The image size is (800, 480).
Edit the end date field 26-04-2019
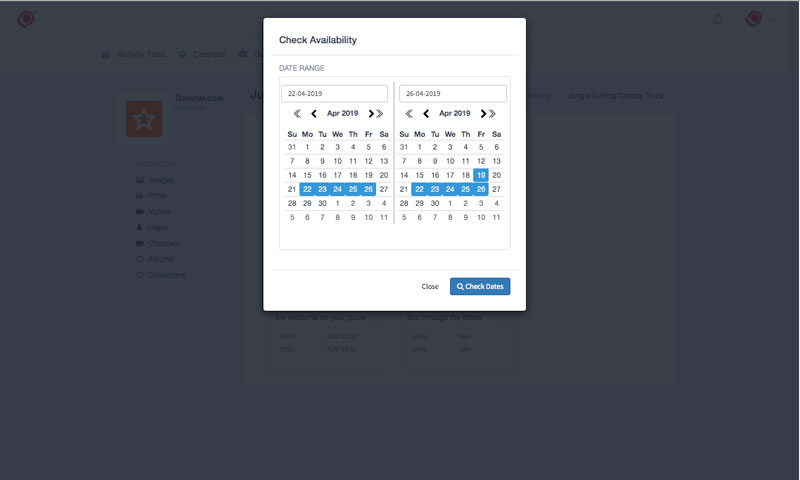point(453,93)
